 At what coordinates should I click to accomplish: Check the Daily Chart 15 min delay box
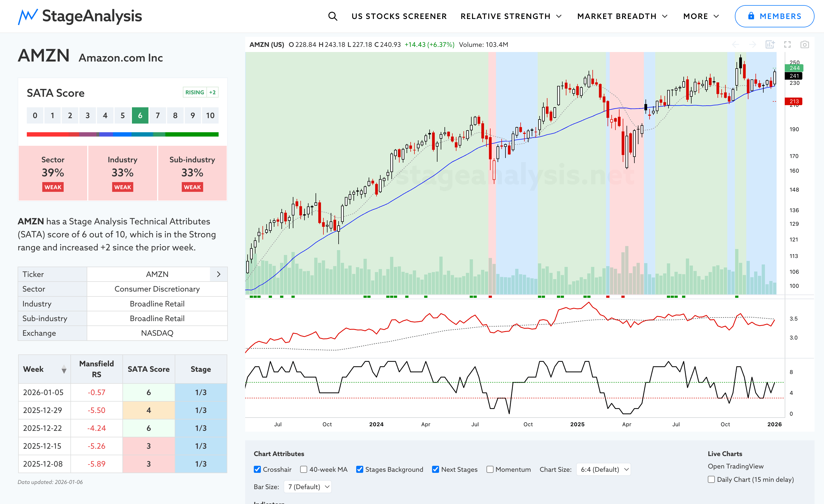[711, 479]
